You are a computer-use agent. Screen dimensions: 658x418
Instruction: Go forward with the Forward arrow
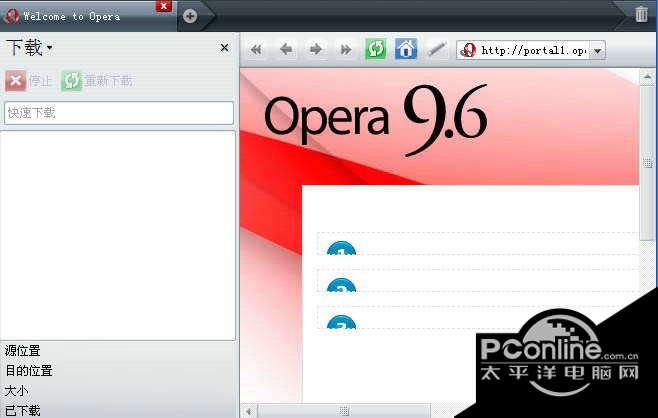pos(316,50)
